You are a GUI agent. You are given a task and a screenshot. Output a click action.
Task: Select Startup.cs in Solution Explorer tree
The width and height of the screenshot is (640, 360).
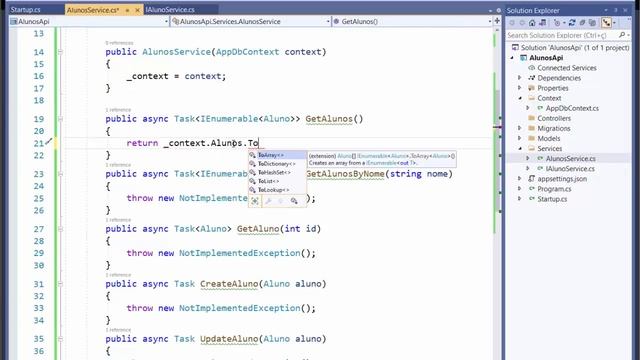pyautogui.click(x=552, y=199)
